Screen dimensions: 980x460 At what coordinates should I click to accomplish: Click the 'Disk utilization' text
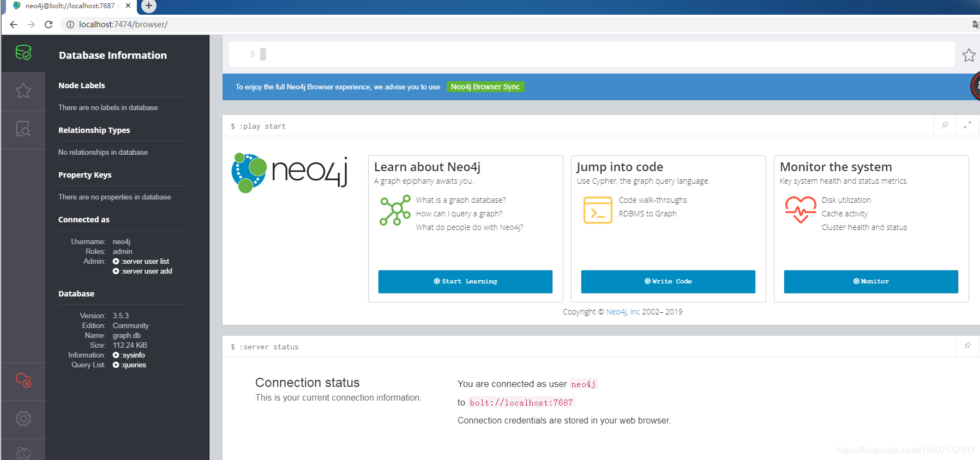coord(846,200)
